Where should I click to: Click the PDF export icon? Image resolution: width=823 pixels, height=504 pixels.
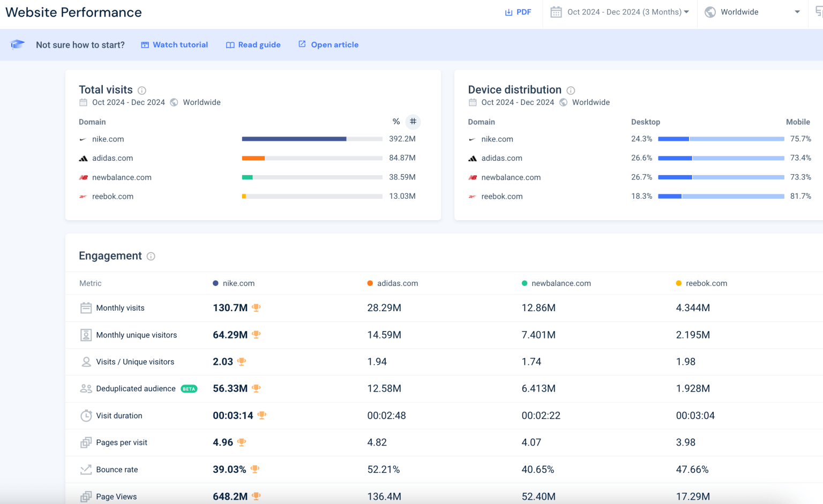pos(508,11)
